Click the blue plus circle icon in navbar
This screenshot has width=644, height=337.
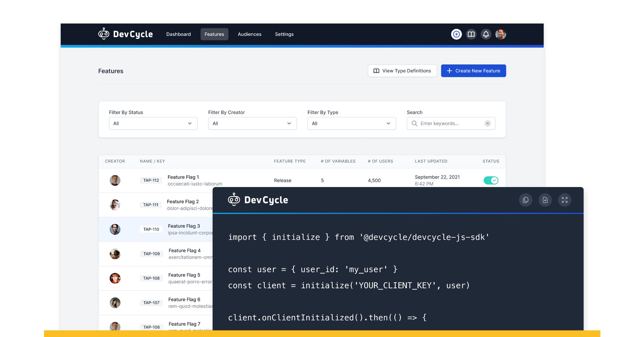[x=456, y=34]
